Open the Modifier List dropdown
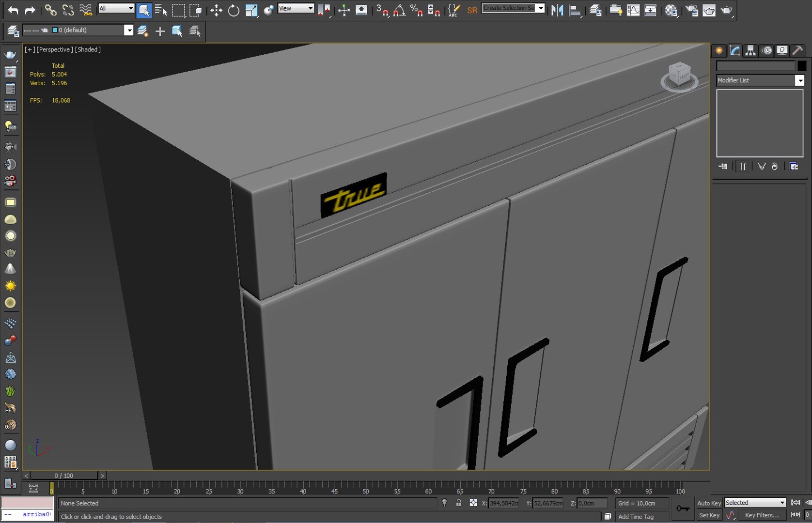Screen dimensions: 812x523 tap(760, 80)
